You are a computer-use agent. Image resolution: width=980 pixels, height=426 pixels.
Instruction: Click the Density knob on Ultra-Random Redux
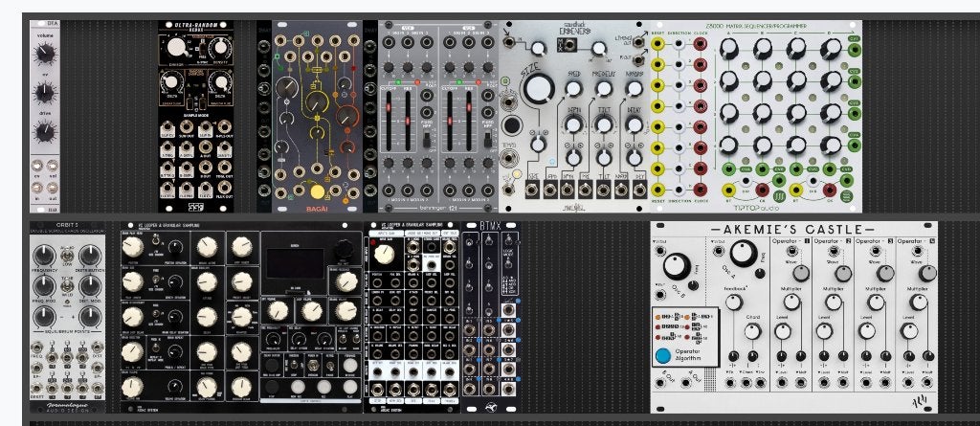(x=220, y=47)
